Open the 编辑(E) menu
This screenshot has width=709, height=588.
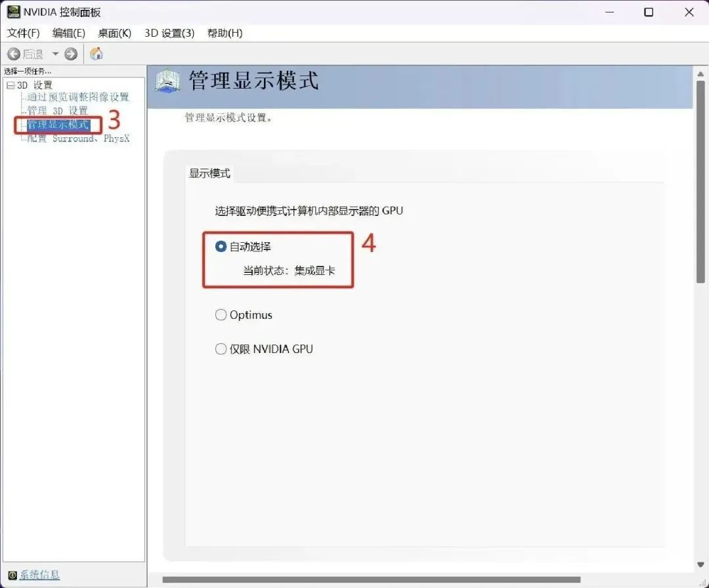pos(69,33)
